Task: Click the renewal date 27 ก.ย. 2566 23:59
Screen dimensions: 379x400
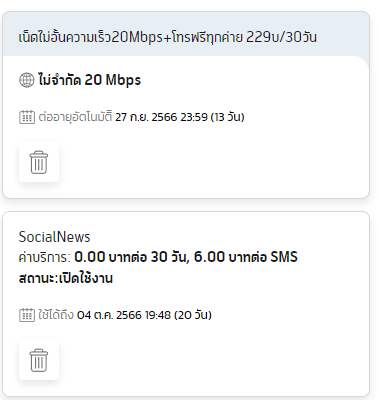Action: (x=161, y=117)
